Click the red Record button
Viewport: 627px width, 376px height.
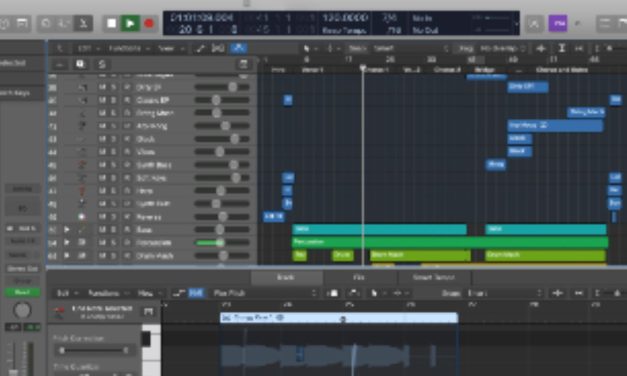tap(149, 24)
